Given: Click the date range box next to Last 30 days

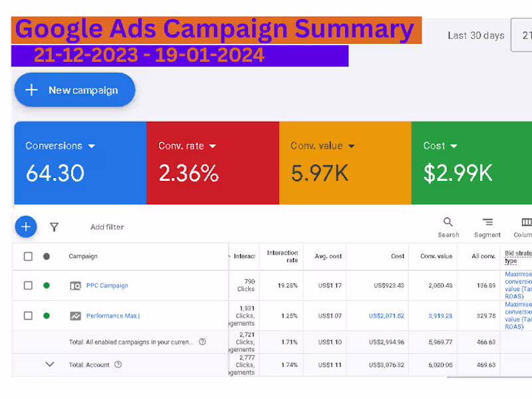Looking at the screenshot, I should (521, 35).
